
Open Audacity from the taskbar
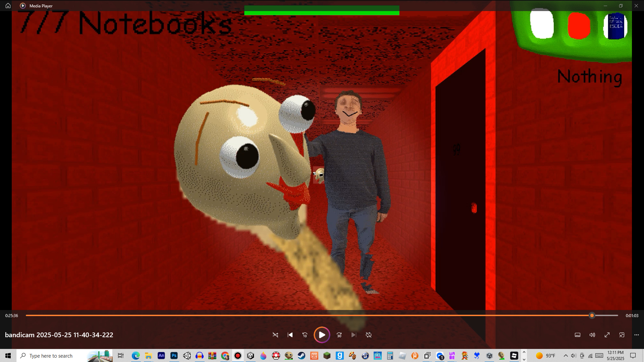pos(200,356)
